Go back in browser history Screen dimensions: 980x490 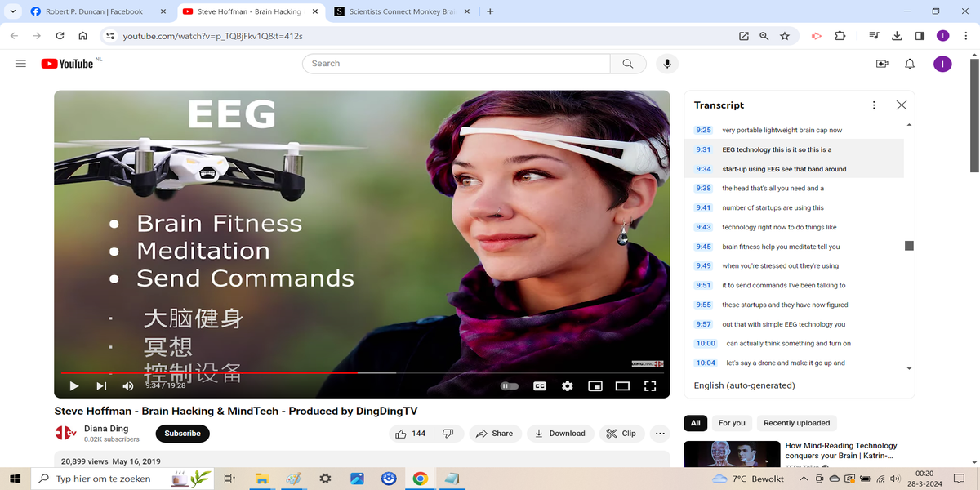point(14,36)
